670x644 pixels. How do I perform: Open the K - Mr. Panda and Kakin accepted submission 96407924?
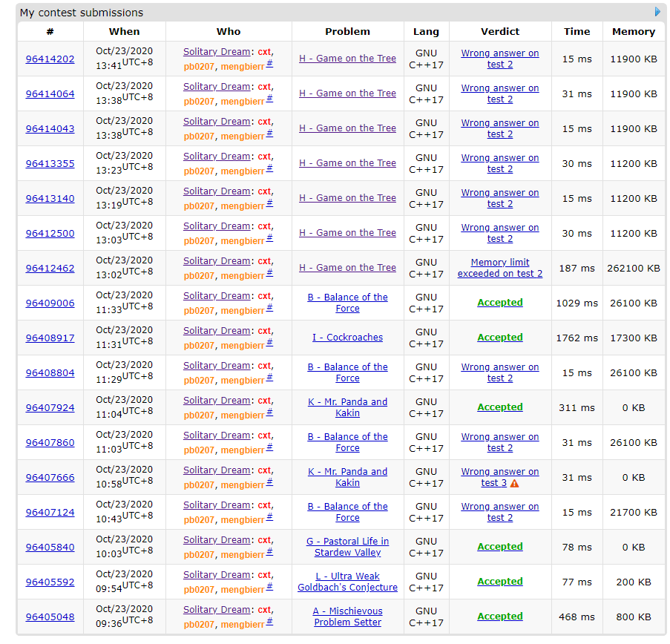pyautogui.click(x=50, y=408)
